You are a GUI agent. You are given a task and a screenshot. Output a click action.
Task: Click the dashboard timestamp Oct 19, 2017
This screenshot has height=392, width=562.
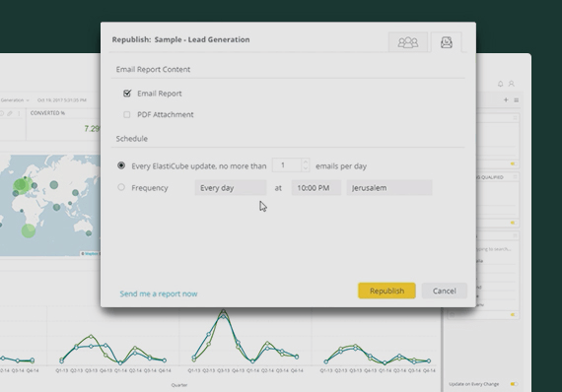(x=62, y=100)
